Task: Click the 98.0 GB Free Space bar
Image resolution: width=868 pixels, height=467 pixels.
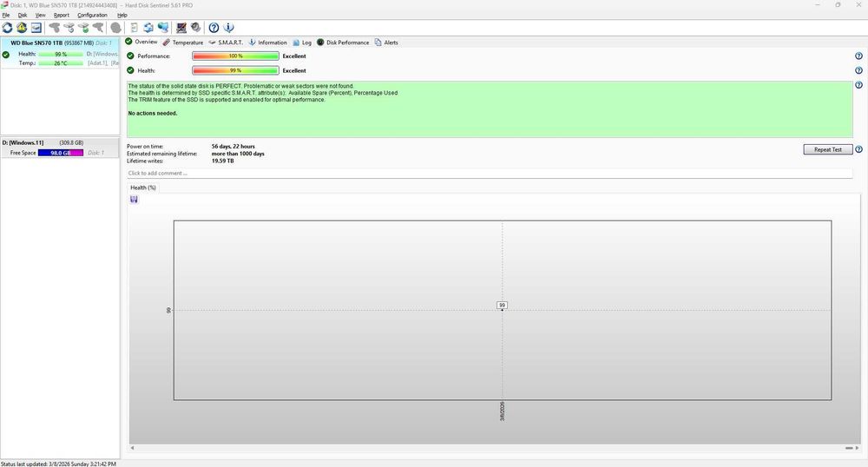Action: pyautogui.click(x=61, y=153)
